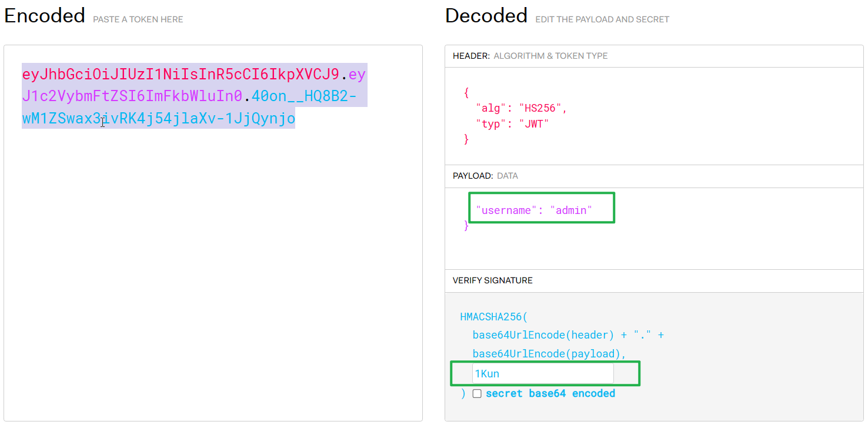This screenshot has width=868, height=425.
Task: Select the HEADER section label
Action: [x=471, y=56]
